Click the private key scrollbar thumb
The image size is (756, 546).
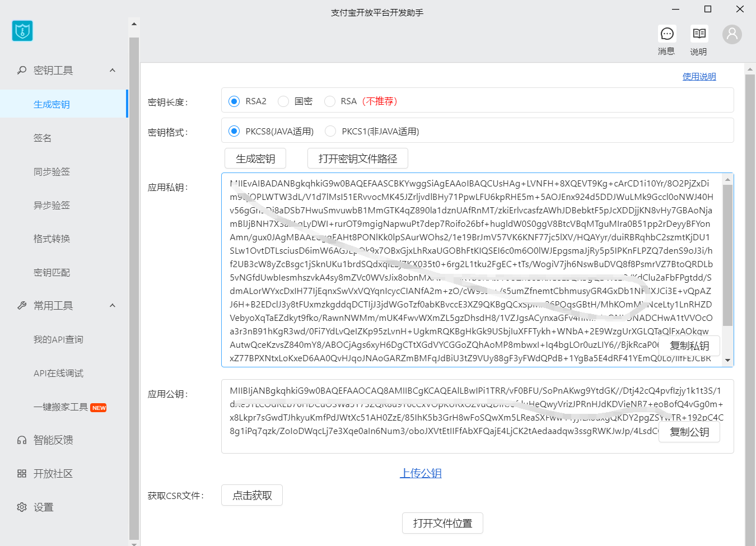[727, 255]
